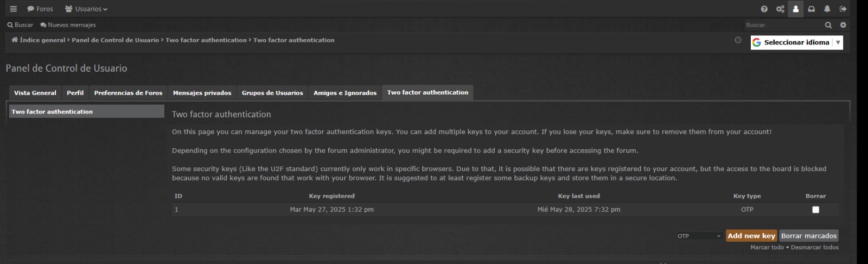Click into the Buscar search field
This screenshot has height=264, width=868.
[782, 25]
